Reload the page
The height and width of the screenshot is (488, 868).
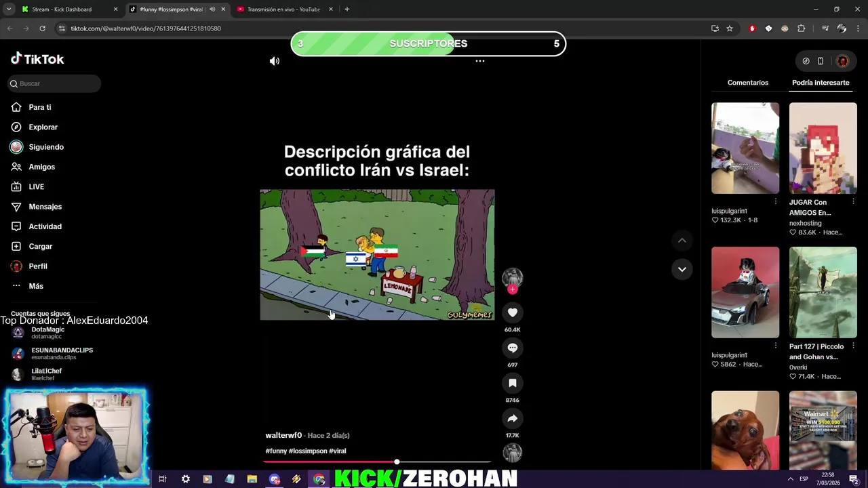click(42, 28)
